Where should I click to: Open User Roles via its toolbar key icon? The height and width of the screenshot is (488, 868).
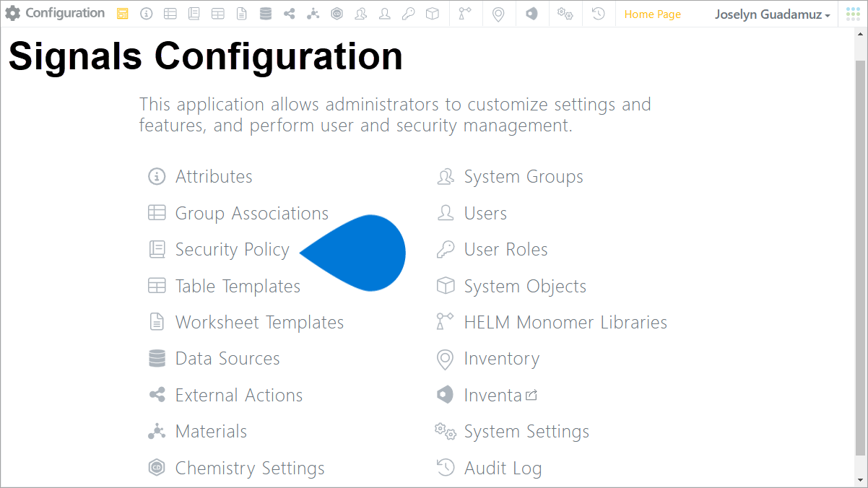(x=409, y=14)
